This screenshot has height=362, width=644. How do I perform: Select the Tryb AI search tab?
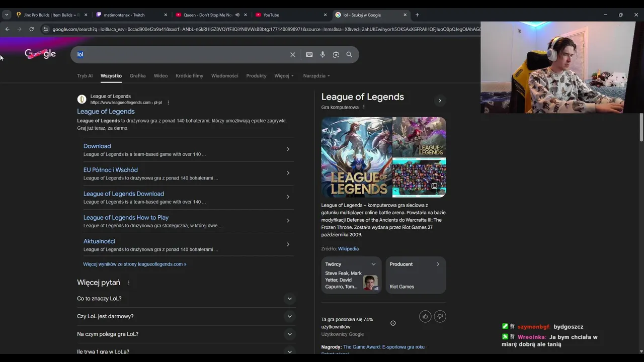[x=85, y=76]
